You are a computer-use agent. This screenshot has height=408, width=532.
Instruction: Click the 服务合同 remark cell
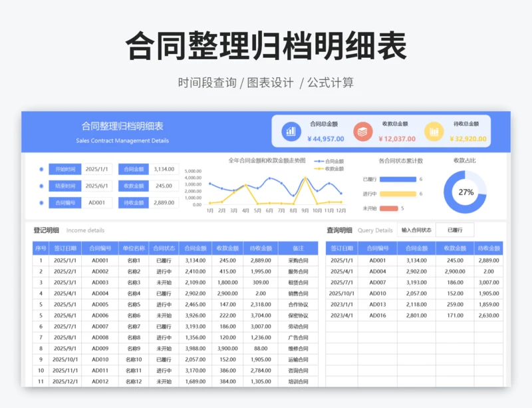tap(298, 272)
